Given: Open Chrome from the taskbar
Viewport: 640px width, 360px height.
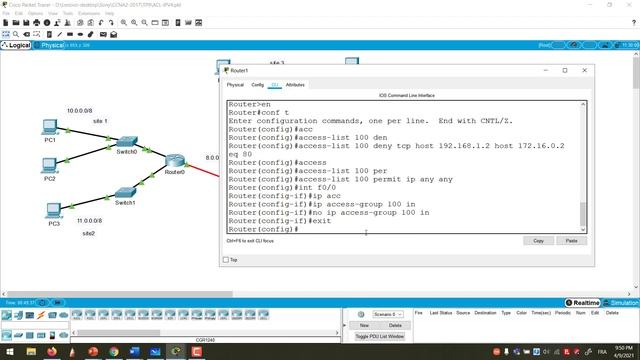Looking at the screenshot, I should (113, 351).
